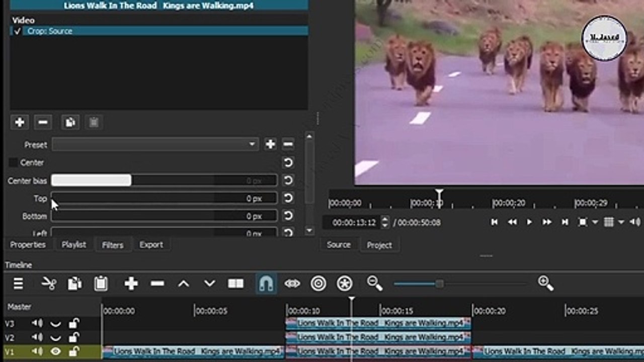Click the Bottom crop slider field
The image size is (644, 362).
click(x=164, y=216)
